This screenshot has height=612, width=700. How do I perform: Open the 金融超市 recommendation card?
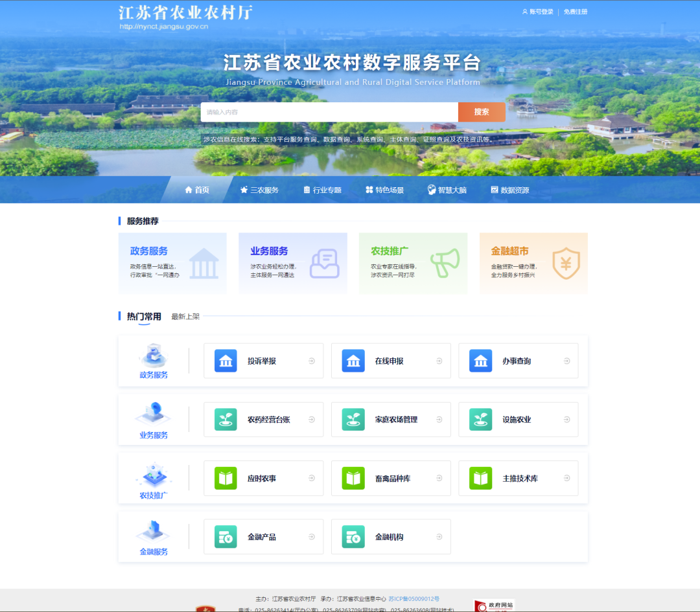(533, 264)
